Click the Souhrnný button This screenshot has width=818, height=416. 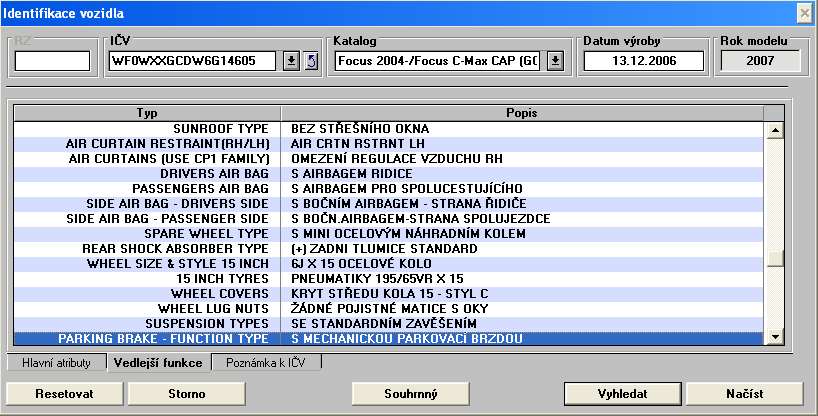411,394
